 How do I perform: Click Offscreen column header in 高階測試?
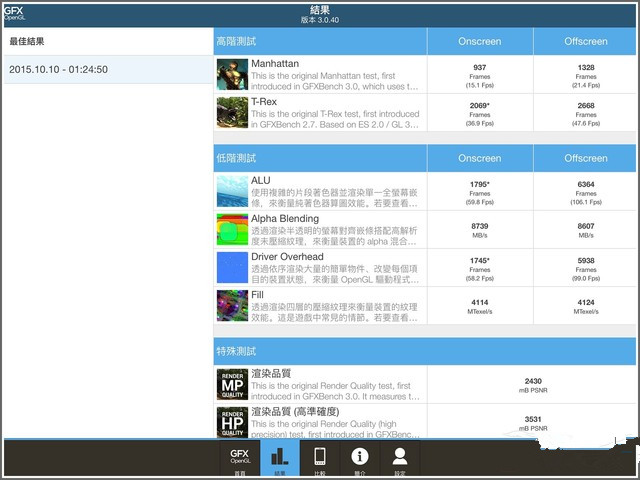click(x=586, y=41)
